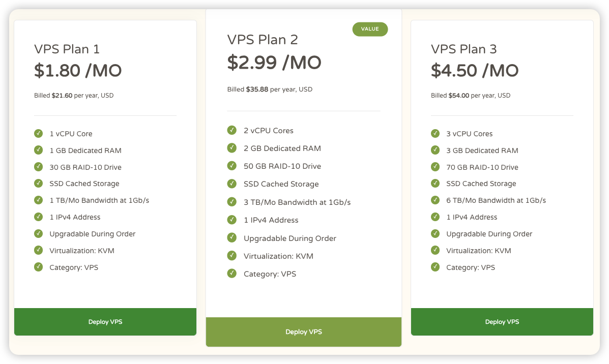The height and width of the screenshot is (364, 609).
Task: Deploy the VPS Plan 2 server
Action: pos(304,332)
